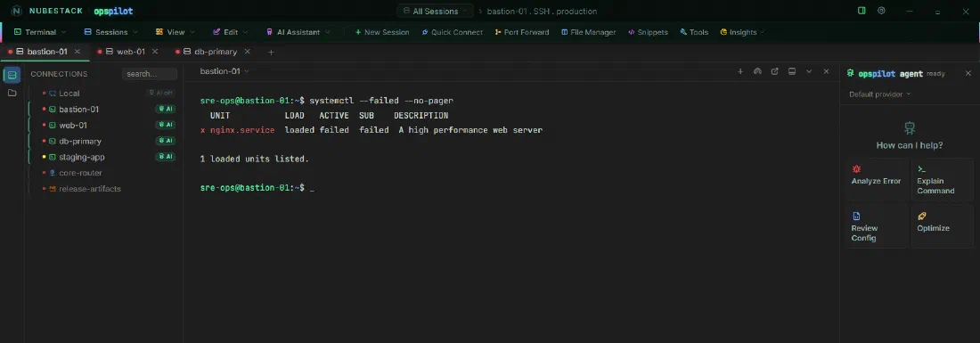Screen dimensions: 980x343
Task: Click the core-router device icon
Action: click(53, 173)
